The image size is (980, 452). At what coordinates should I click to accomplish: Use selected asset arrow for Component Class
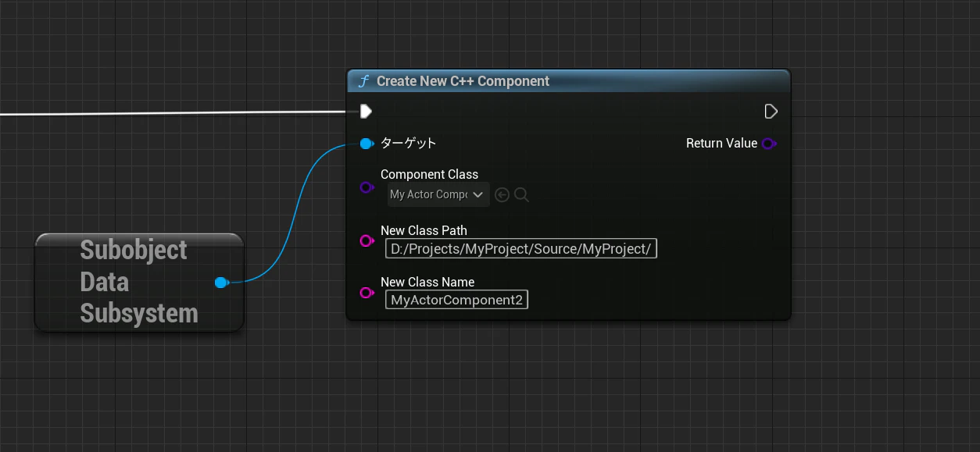[503, 195]
